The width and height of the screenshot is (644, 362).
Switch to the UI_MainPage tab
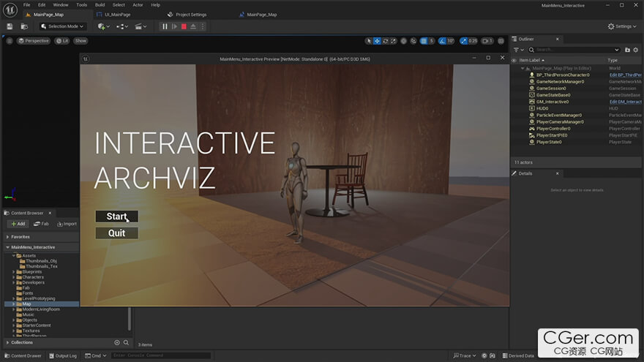[x=118, y=15]
